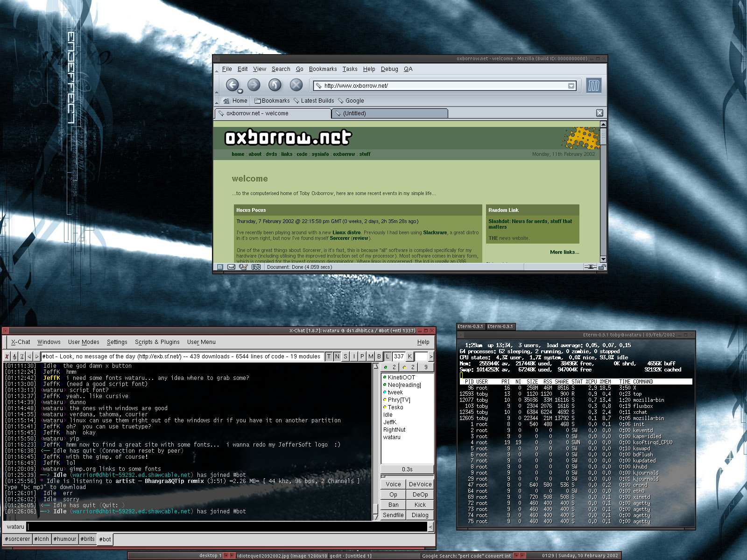The width and height of the screenshot is (747, 560).
Task: Click the X-Chat chat log scrollbar
Action: tap(375, 441)
